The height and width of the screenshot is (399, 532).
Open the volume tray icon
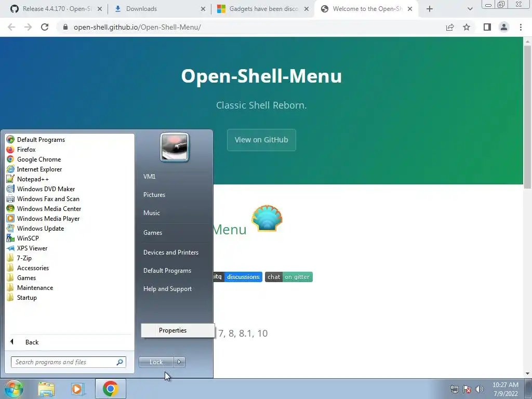(x=480, y=389)
